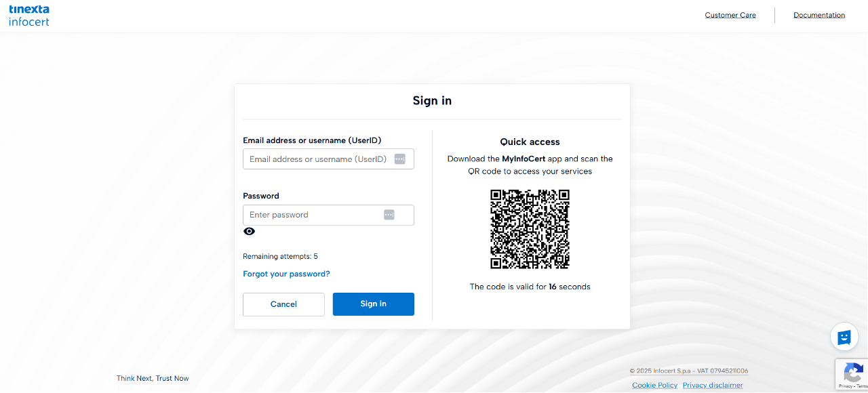Open the chat assistant bubble
The height and width of the screenshot is (393, 868).
(844, 337)
